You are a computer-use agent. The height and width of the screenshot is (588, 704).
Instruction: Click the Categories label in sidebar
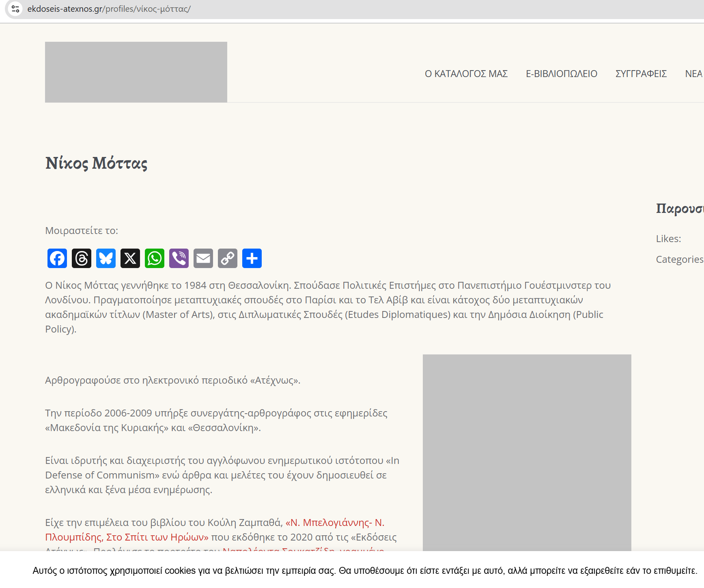[x=679, y=260]
